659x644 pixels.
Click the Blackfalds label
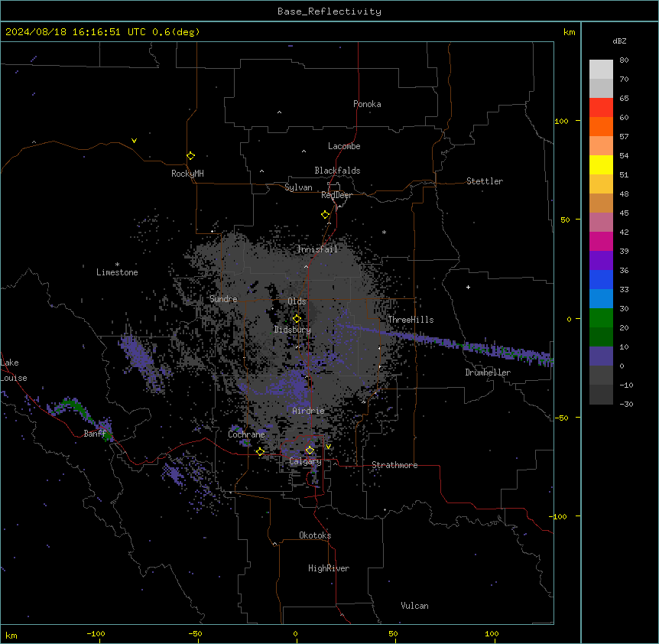point(337,171)
